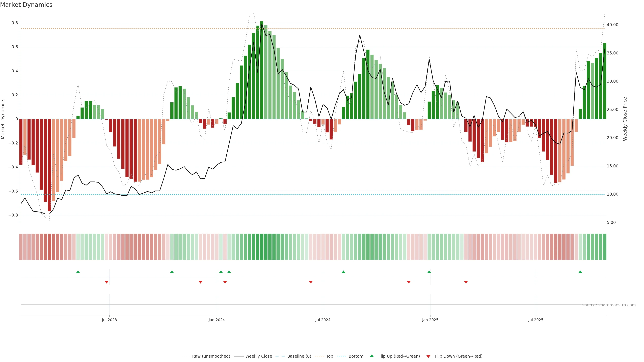Click the 40.00 tick on right axis
Screen dimensions: 644x362
612,25
